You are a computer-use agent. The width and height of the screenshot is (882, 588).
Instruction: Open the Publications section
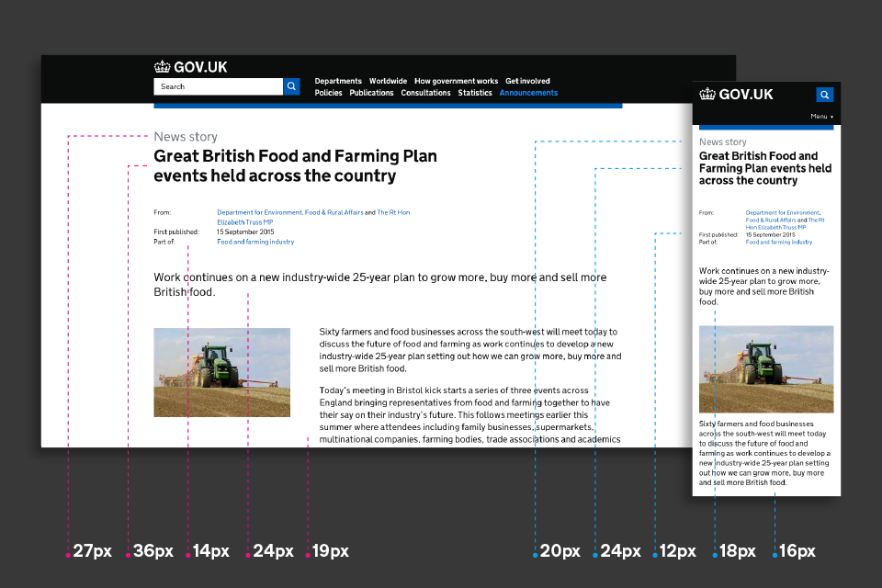[371, 93]
